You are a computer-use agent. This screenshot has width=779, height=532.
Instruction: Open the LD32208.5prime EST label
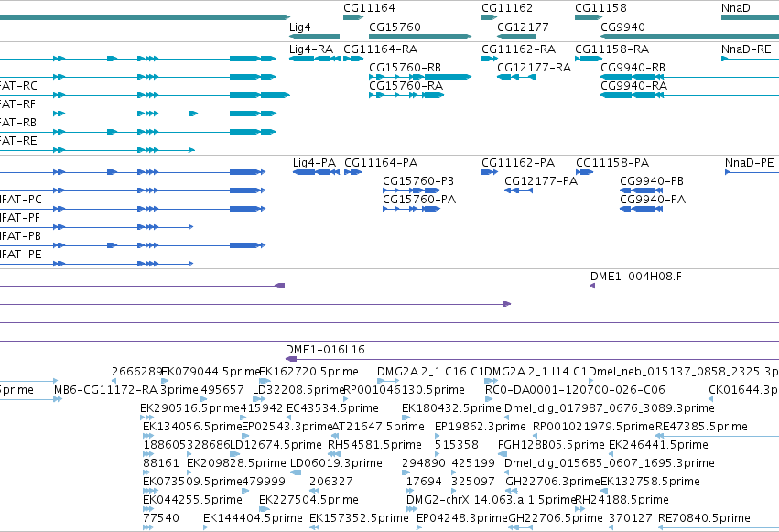298,390
